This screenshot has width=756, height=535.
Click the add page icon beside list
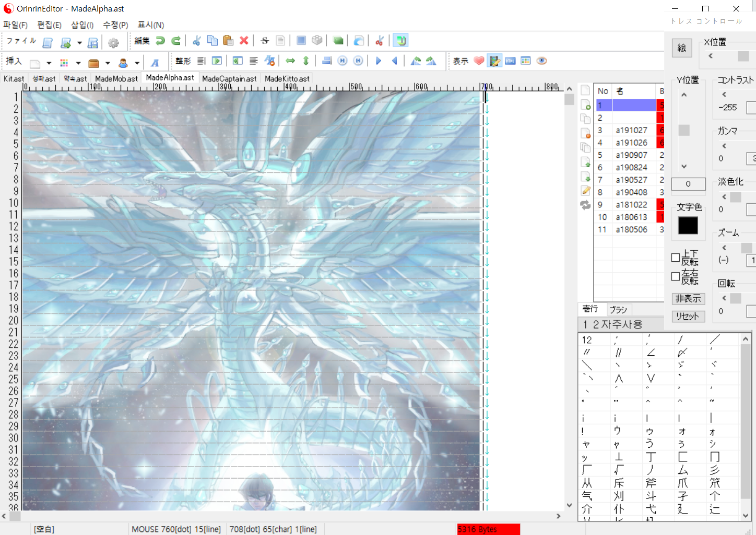pyautogui.click(x=585, y=104)
